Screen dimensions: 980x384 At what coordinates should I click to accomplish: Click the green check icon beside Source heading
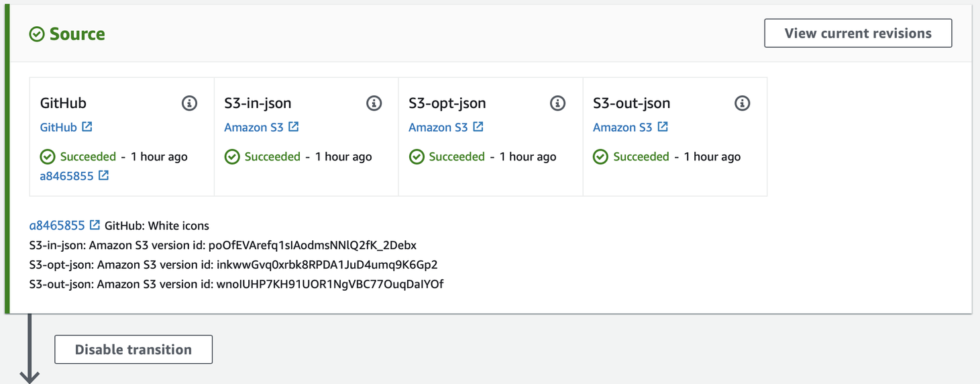click(37, 34)
